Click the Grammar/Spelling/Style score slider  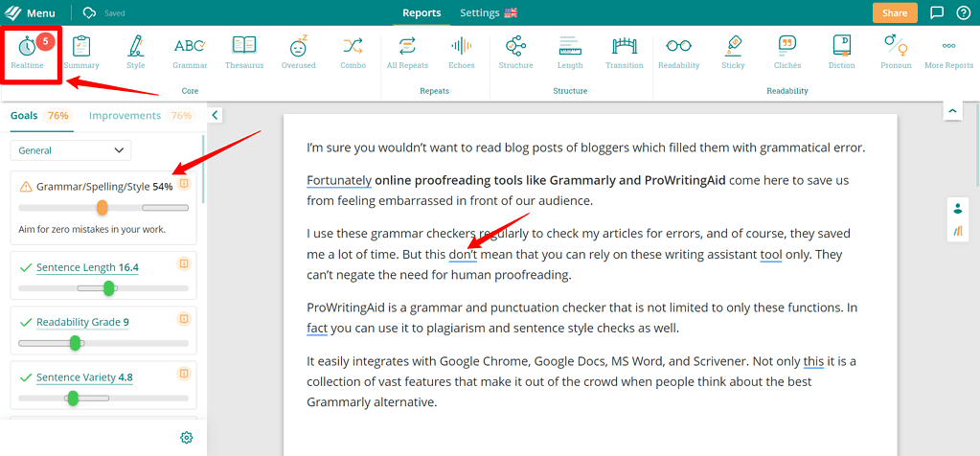pos(103,208)
